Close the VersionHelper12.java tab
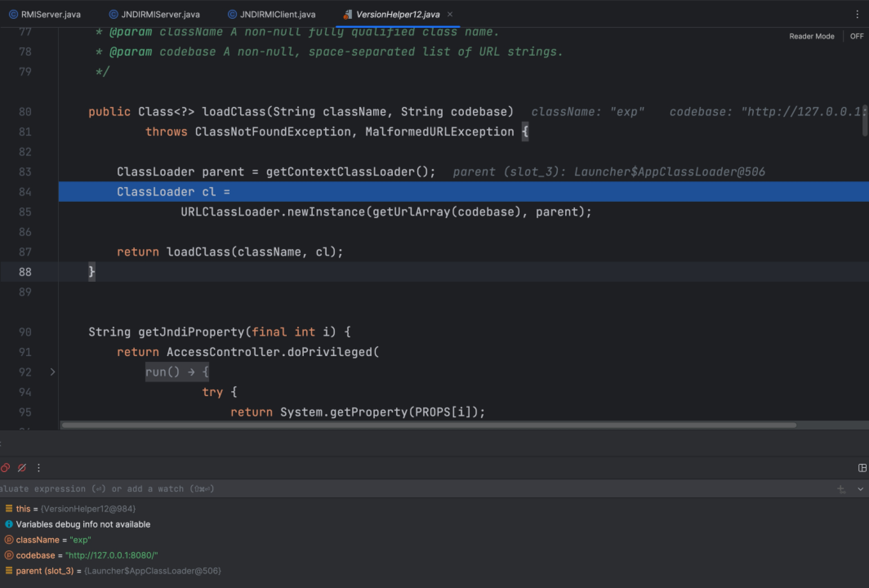This screenshot has height=588, width=869. pyautogui.click(x=450, y=14)
